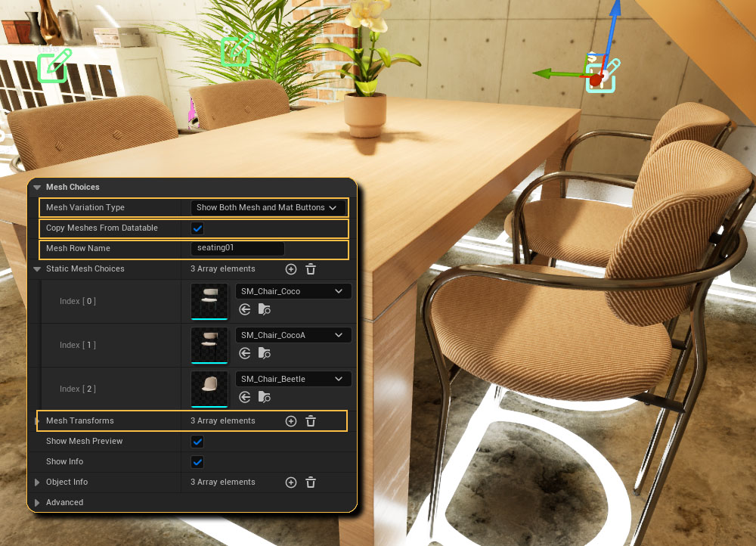This screenshot has width=756, height=546.
Task: Click the add element icon for Object Info
Action: (291, 482)
